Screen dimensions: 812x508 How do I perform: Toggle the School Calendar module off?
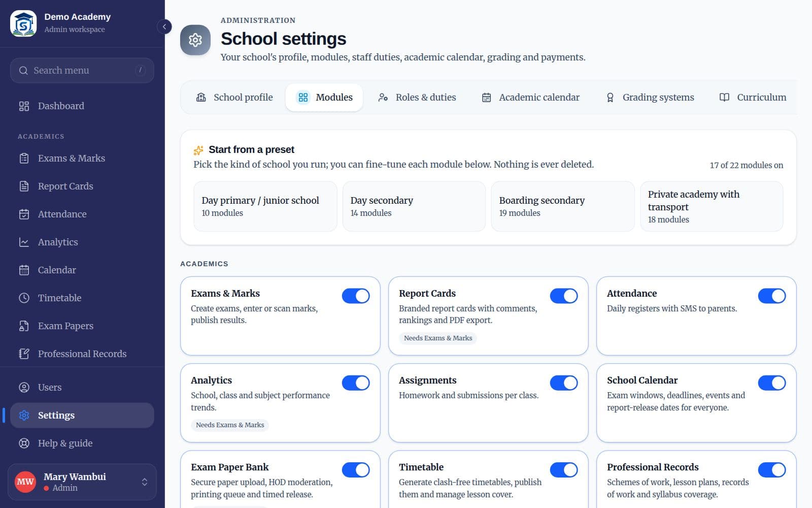click(x=772, y=383)
